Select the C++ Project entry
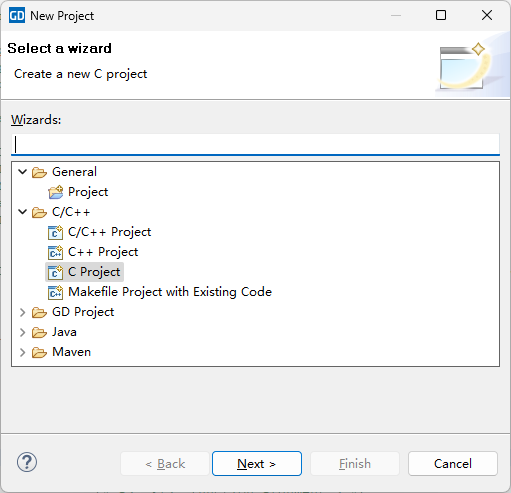 tap(103, 252)
